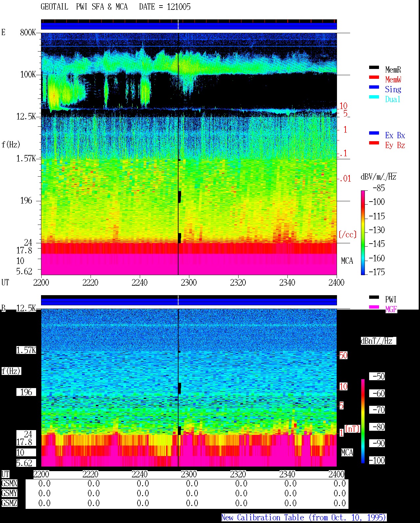The width and height of the screenshot is (420, 523).
Task: Click the 2220 time tick under the E panel
Action: (90, 283)
